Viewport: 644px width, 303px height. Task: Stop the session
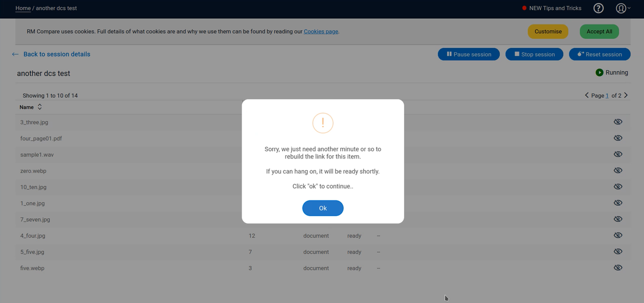tap(534, 54)
